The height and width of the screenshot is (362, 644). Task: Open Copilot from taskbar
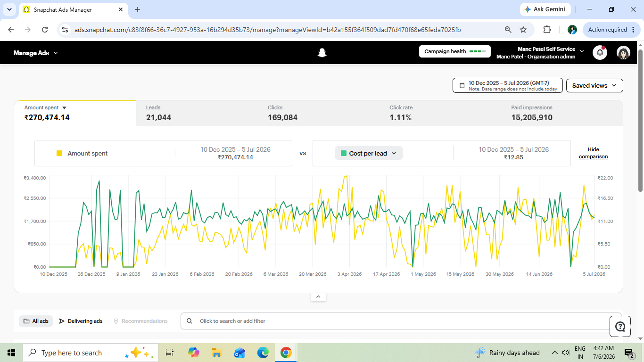[193, 353]
